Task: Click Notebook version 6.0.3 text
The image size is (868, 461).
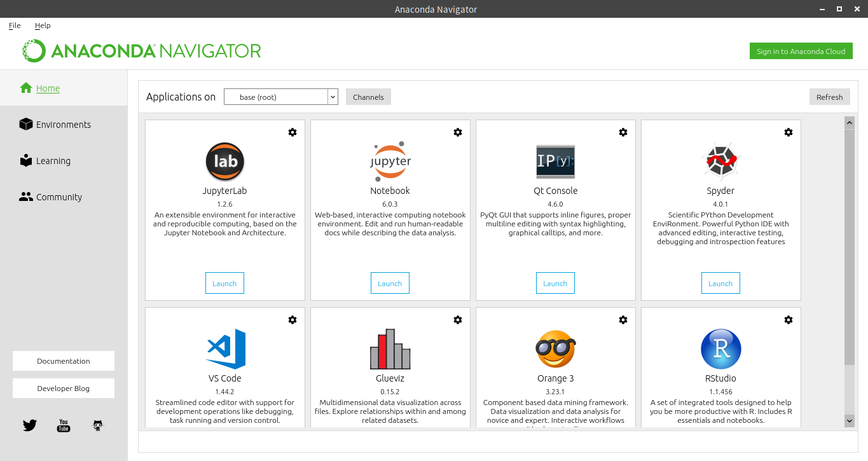Action: click(390, 204)
